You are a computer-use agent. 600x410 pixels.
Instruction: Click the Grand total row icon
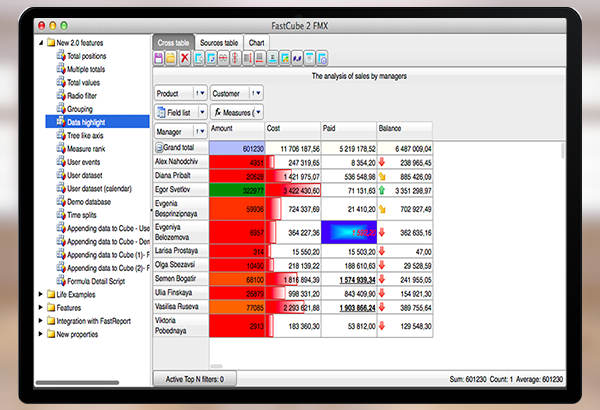click(x=159, y=147)
